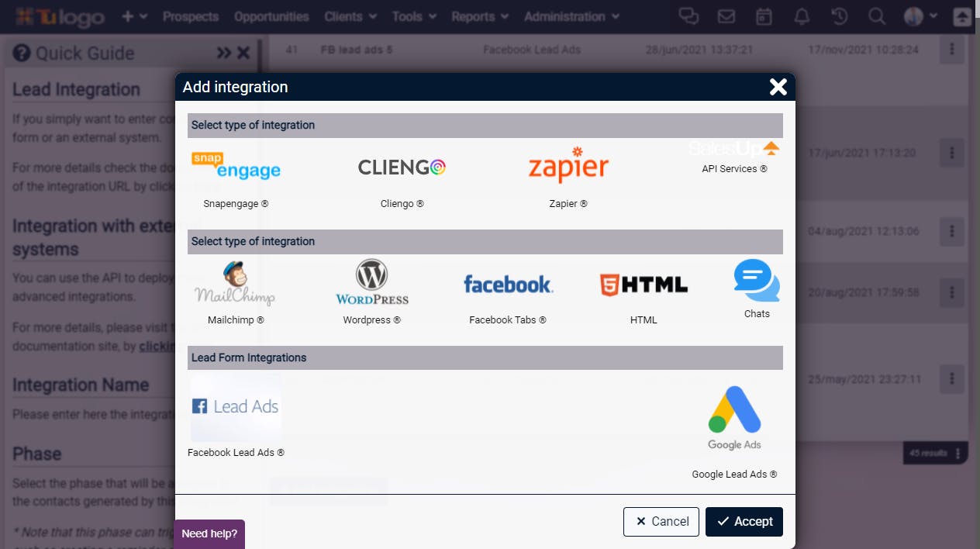Click the 'Zapier ®' label
The image size is (980, 549).
tap(568, 204)
